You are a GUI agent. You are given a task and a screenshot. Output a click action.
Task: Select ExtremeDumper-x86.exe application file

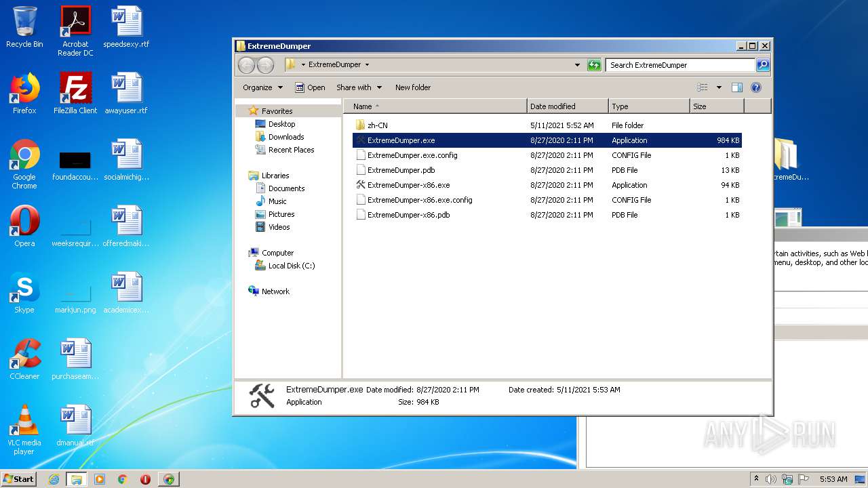pyautogui.click(x=408, y=185)
